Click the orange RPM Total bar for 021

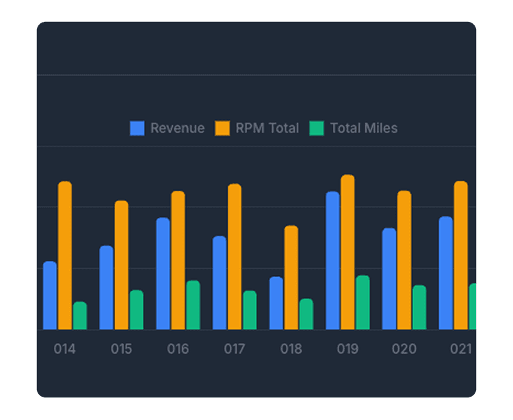[461, 255]
